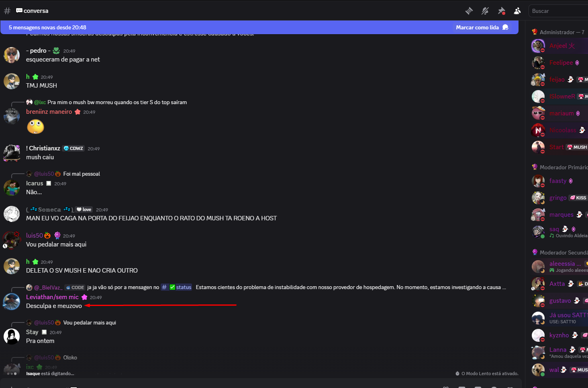This screenshot has width=588, height=388.
Task: Open Stay's avatar
Action: point(12,337)
